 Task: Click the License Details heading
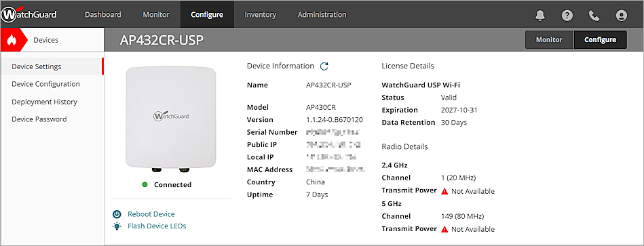pos(408,66)
